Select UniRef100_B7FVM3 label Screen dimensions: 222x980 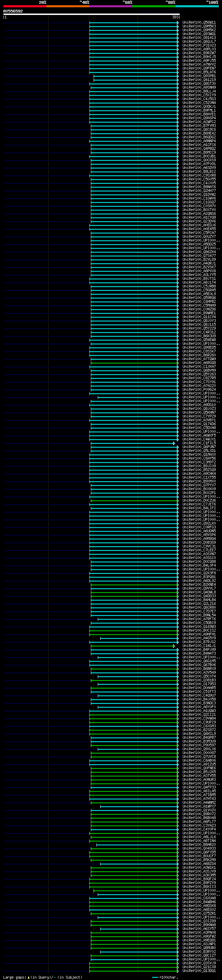(x=199, y=125)
